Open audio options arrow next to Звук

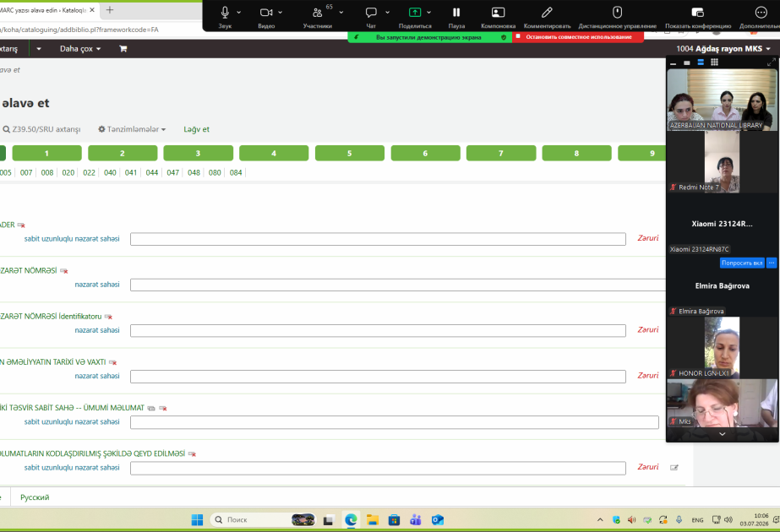click(239, 13)
